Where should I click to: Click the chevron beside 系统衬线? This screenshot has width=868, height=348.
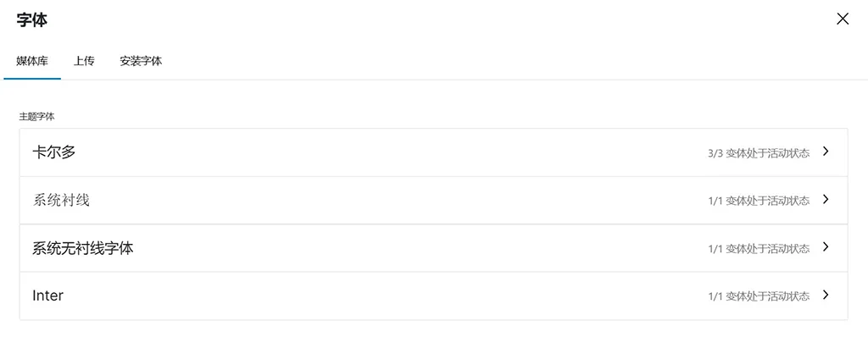click(826, 200)
